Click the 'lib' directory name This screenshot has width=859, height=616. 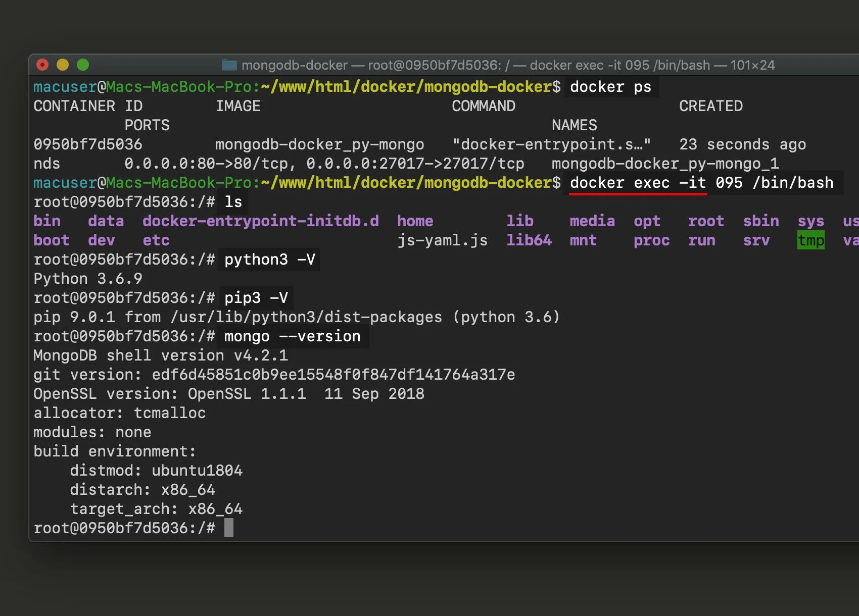520,221
